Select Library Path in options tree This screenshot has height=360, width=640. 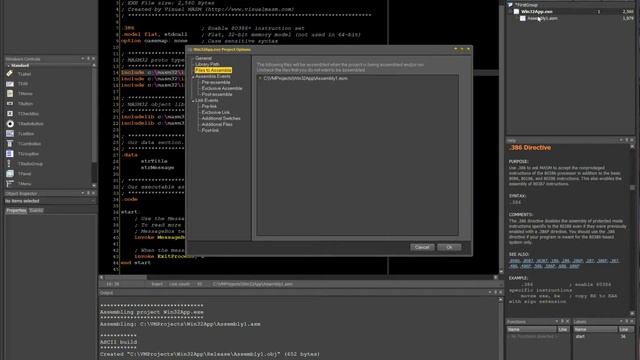207,64
